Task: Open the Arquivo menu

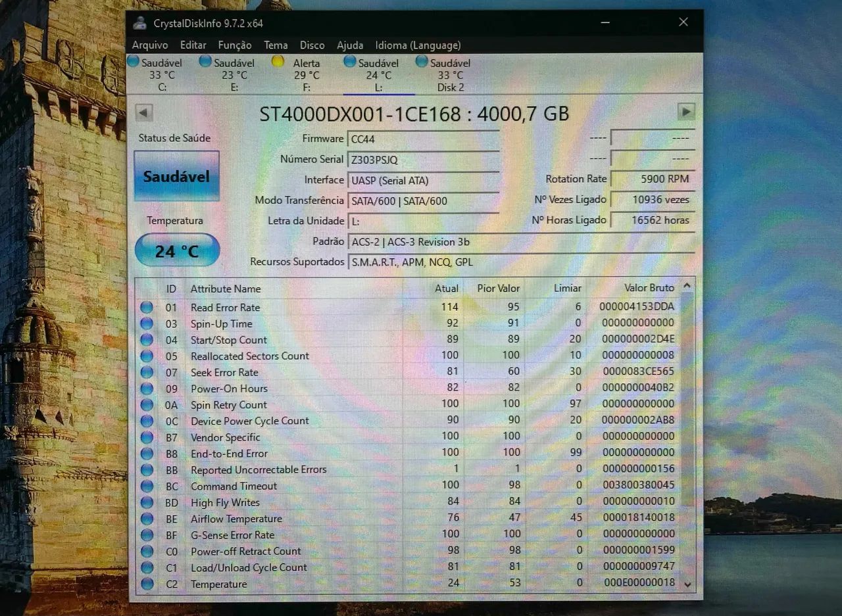Action: [150, 45]
